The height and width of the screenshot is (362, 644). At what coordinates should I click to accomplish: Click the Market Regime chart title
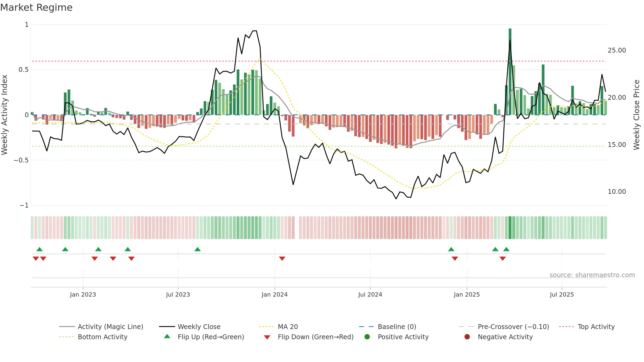36,8
